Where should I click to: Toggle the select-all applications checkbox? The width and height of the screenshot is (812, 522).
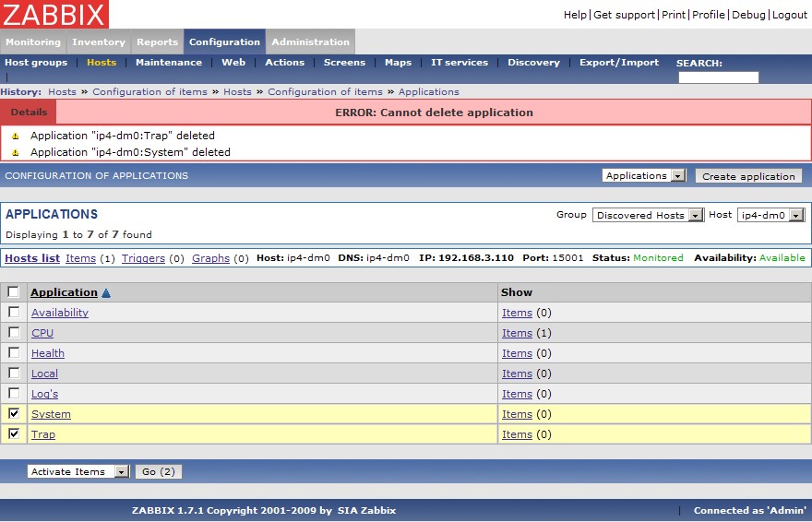14,291
